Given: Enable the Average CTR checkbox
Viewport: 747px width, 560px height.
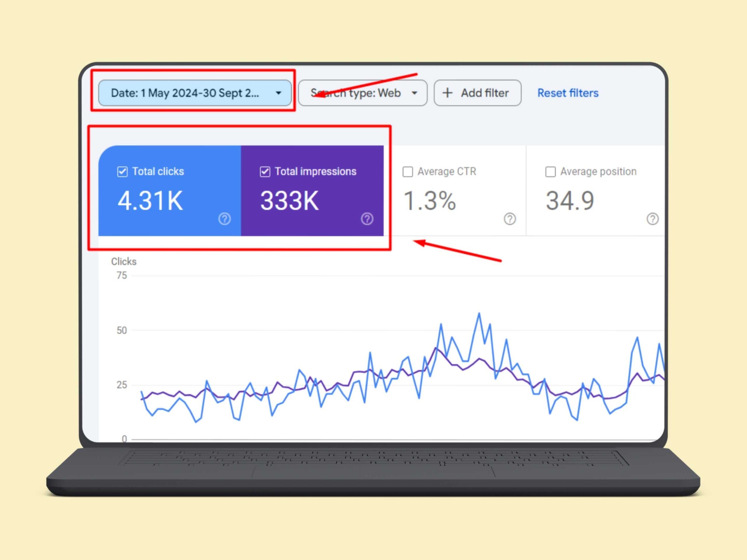Looking at the screenshot, I should point(408,171).
